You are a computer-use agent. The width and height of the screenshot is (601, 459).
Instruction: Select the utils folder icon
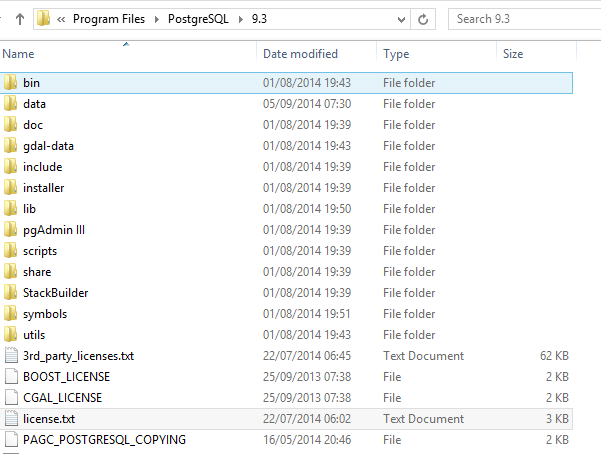pyautogui.click(x=11, y=334)
